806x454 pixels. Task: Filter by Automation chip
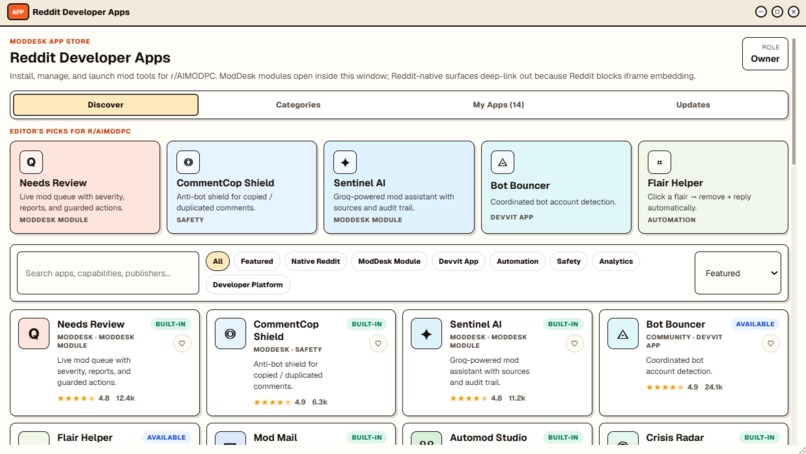click(517, 261)
